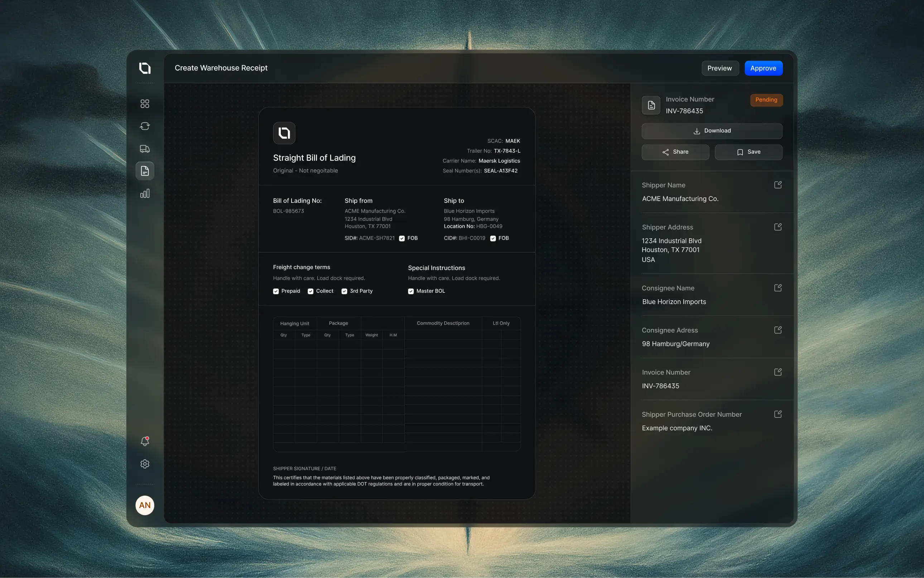Click the app logo in top left corner
Screen dimensions: 924x578
pos(145,68)
